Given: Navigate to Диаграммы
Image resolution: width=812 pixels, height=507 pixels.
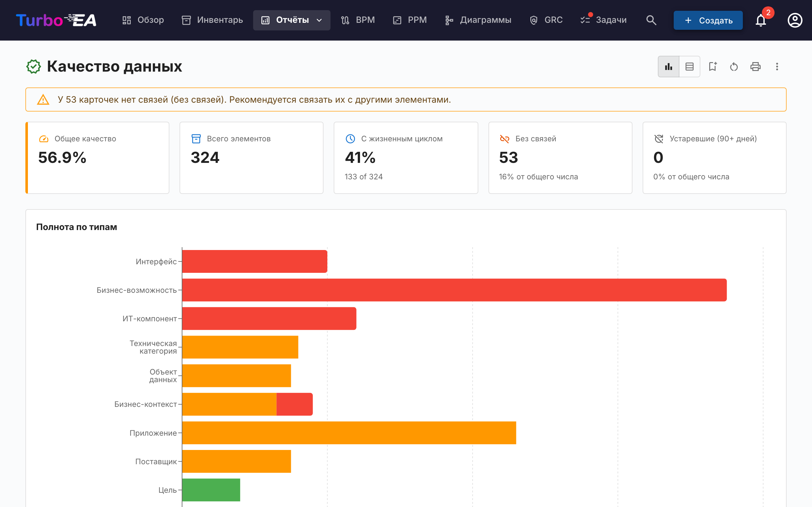Looking at the screenshot, I should click(x=478, y=20).
